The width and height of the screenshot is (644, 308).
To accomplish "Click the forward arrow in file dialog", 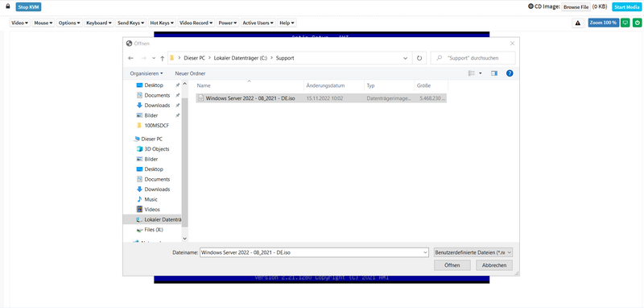I will 143,58.
